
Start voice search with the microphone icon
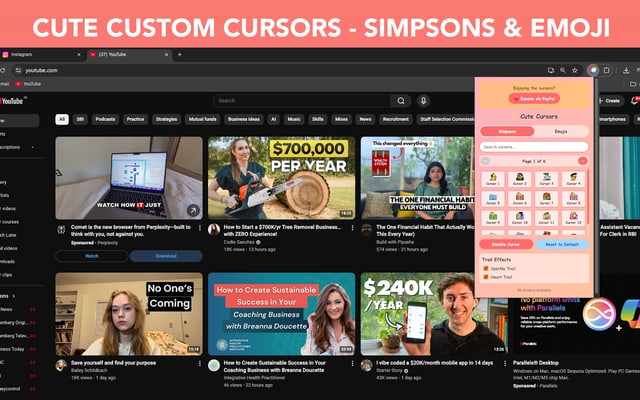point(423,101)
